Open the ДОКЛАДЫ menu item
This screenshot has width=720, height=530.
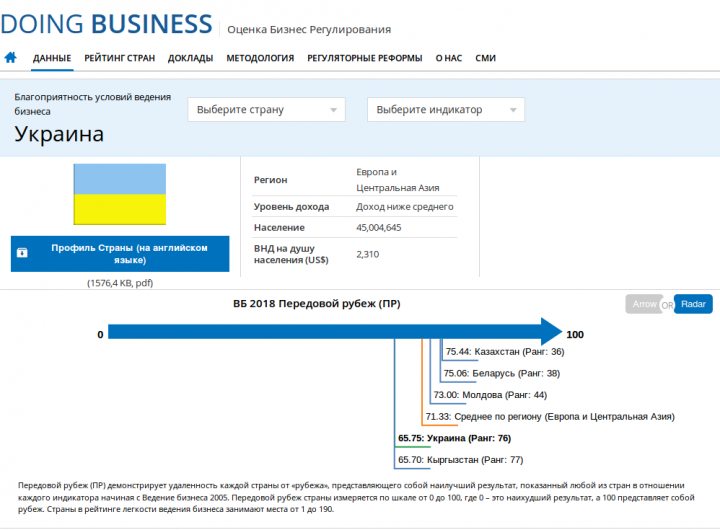190,58
